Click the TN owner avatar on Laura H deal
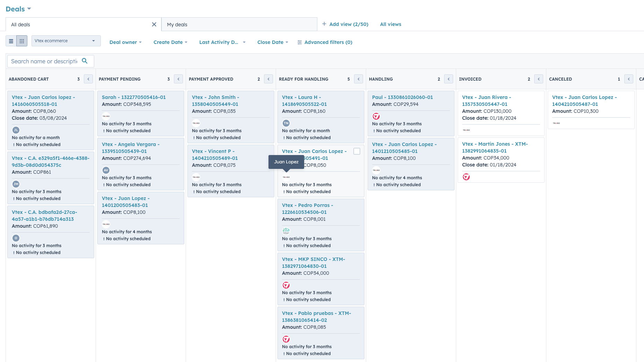 (x=286, y=123)
